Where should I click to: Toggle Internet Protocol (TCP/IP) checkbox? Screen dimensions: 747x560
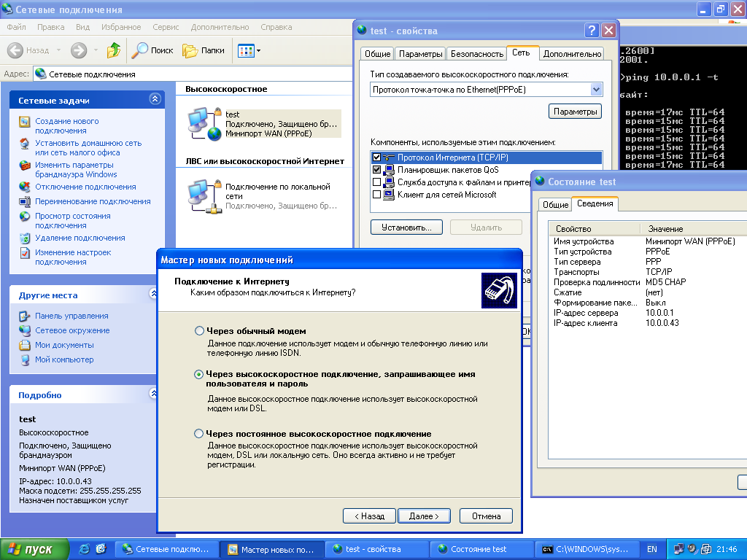[x=376, y=157]
